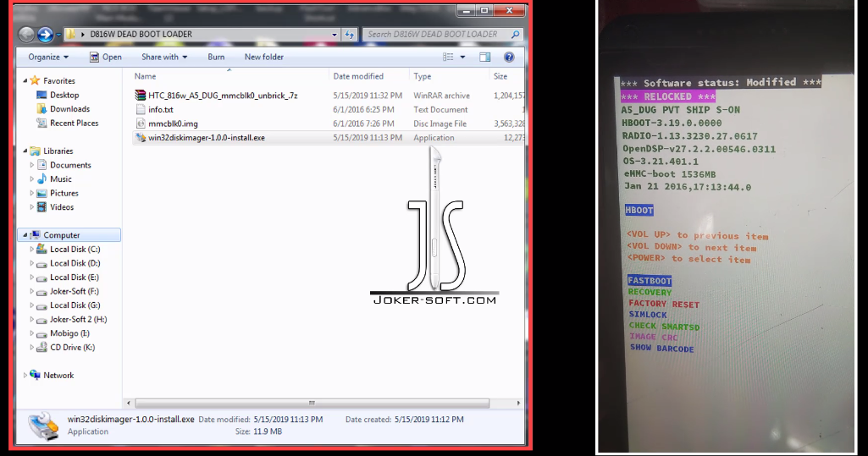Click the Favorites star icon

click(x=35, y=80)
